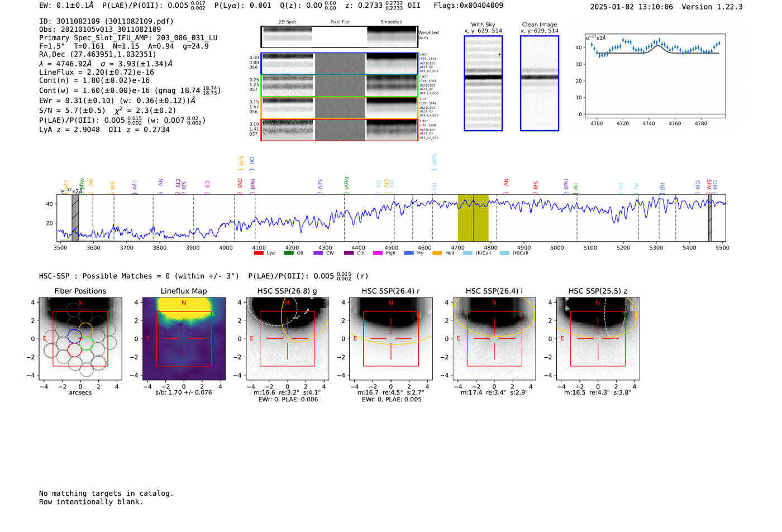The height and width of the screenshot is (532, 782).
Task: Select the red-bordered 2D spec row
Action: (x=339, y=130)
